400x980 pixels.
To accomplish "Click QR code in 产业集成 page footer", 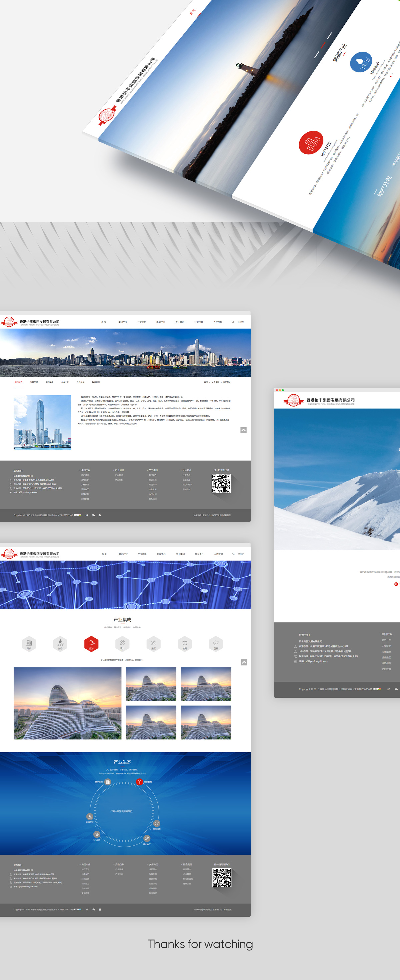I will click(x=222, y=878).
